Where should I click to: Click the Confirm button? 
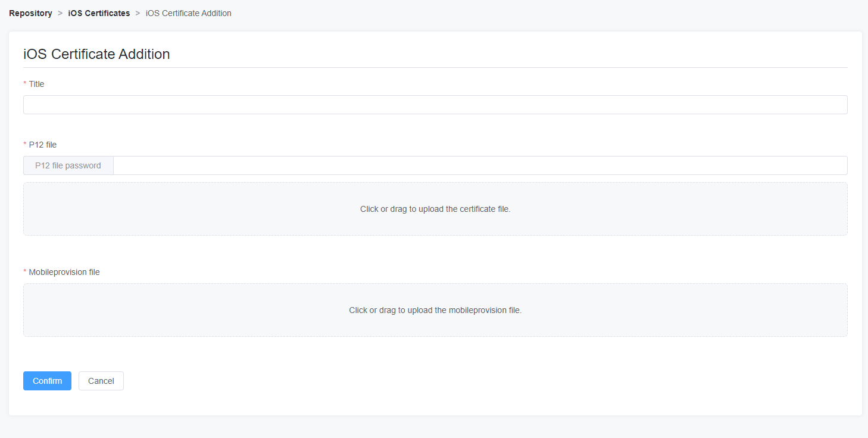[x=47, y=381]
